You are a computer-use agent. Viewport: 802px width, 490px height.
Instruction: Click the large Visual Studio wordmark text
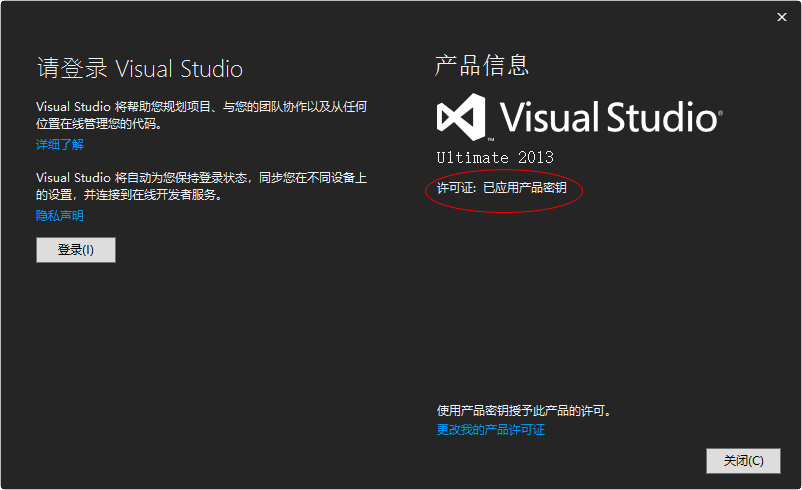pos(607,117)
